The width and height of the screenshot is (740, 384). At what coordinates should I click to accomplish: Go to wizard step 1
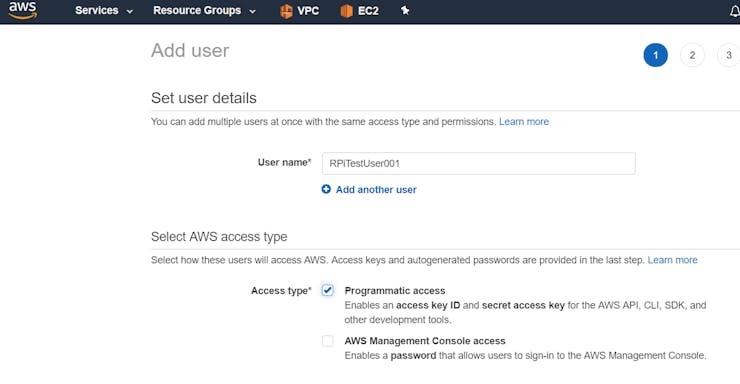click(x=656, y=55)
